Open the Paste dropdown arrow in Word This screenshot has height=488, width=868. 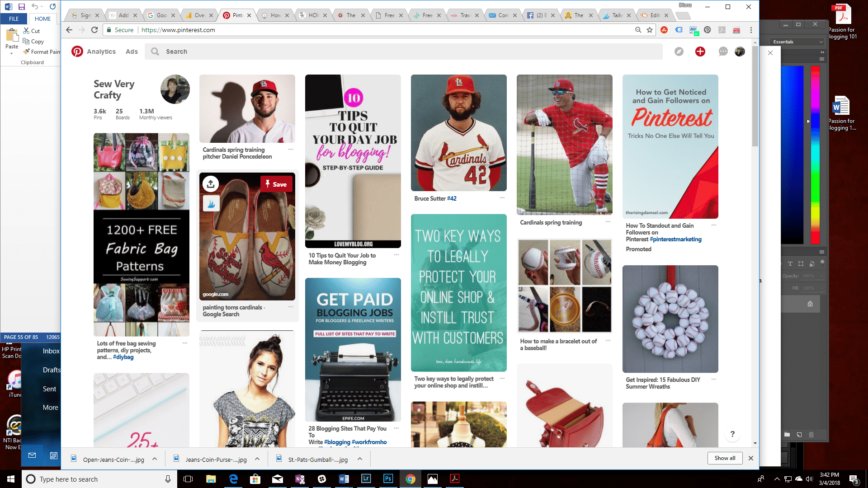click(12, 53)
